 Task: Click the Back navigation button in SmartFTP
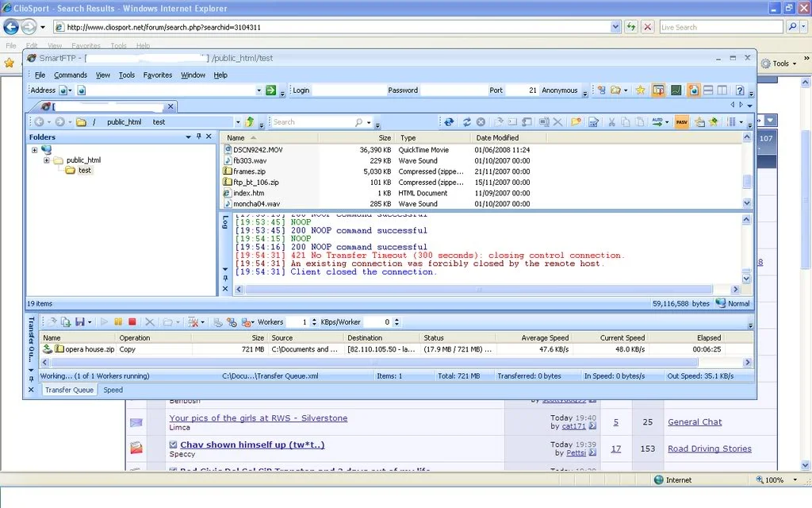[39, 121]
